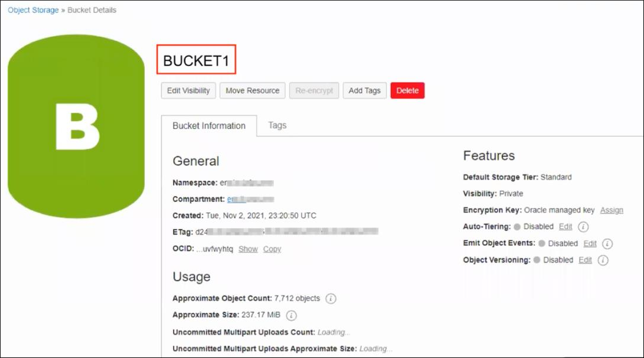Click the ETag label
The image size is (644, 358).
182,232
